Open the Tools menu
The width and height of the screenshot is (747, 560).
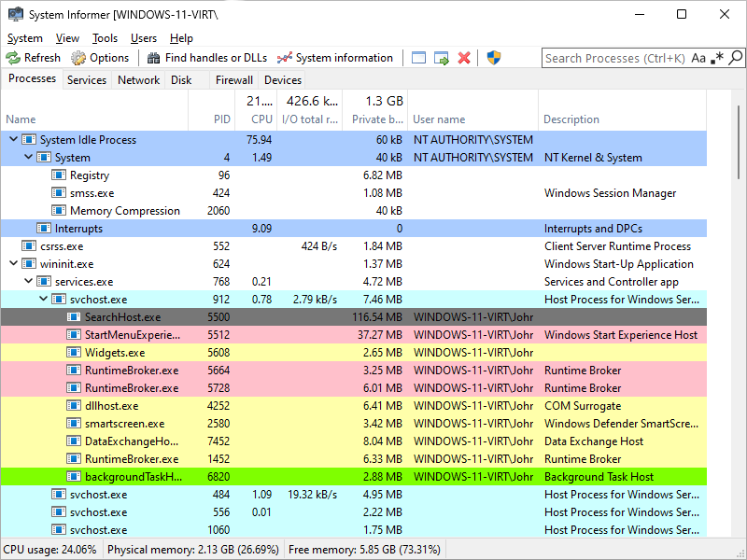click(105, 38)
